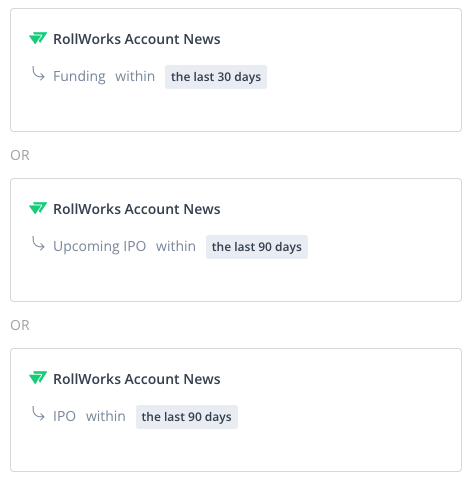Select the IPO news type label

coord(64,417)
